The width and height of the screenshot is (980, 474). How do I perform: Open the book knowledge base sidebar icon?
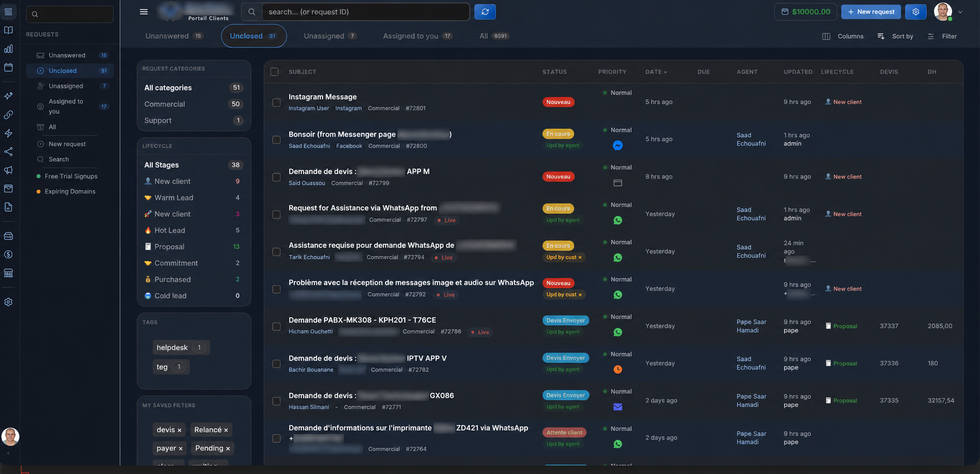click(8, 30)
